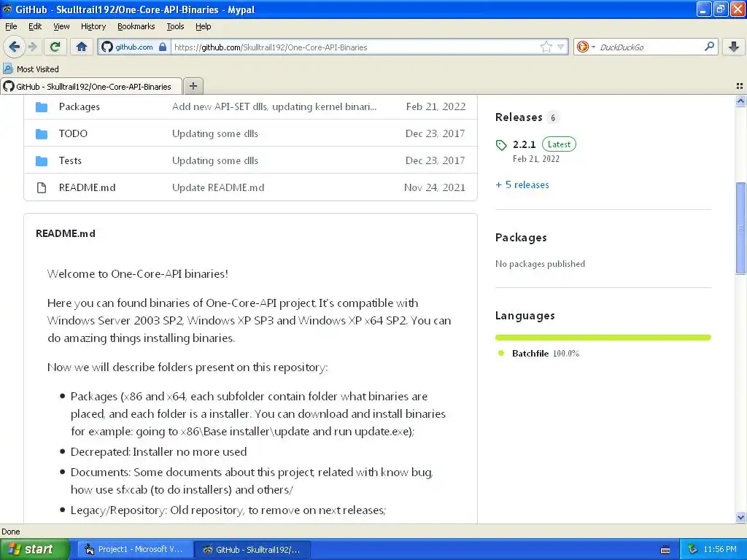The image size is (747, 560).
Task: Open the Packages folder link
Action: click(x=79, y=106)
